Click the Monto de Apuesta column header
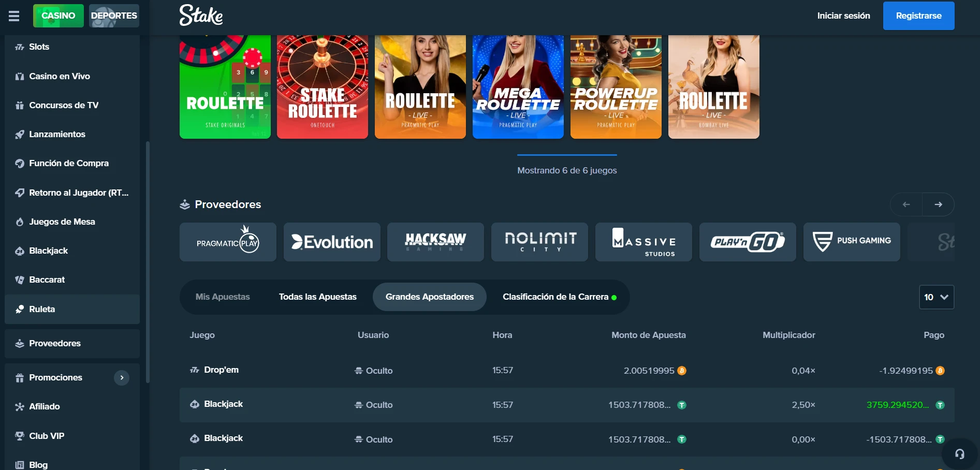This screenshot has height=470, width=980. click(649, 335)
